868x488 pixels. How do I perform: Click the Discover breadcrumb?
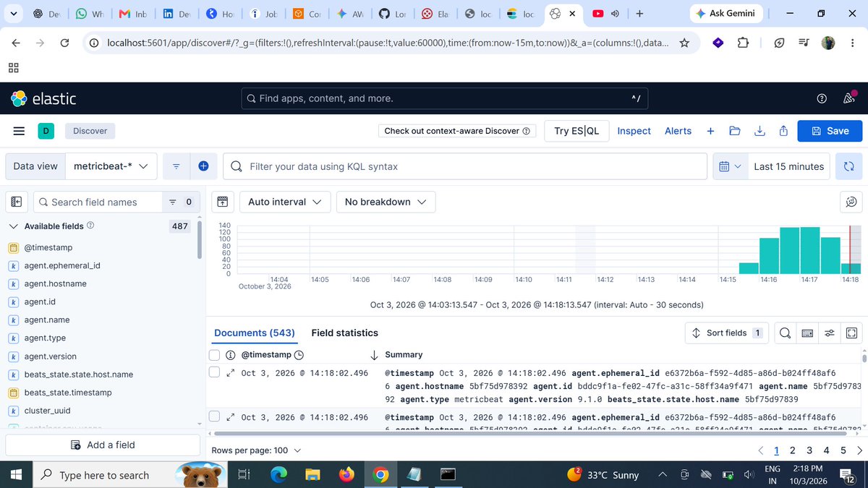[90, 131]
